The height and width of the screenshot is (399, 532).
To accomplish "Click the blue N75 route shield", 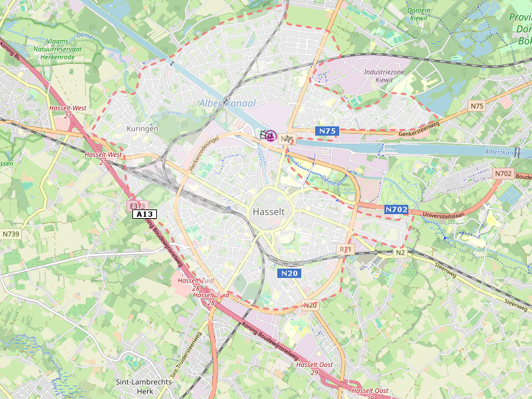I will click(327, 131).
